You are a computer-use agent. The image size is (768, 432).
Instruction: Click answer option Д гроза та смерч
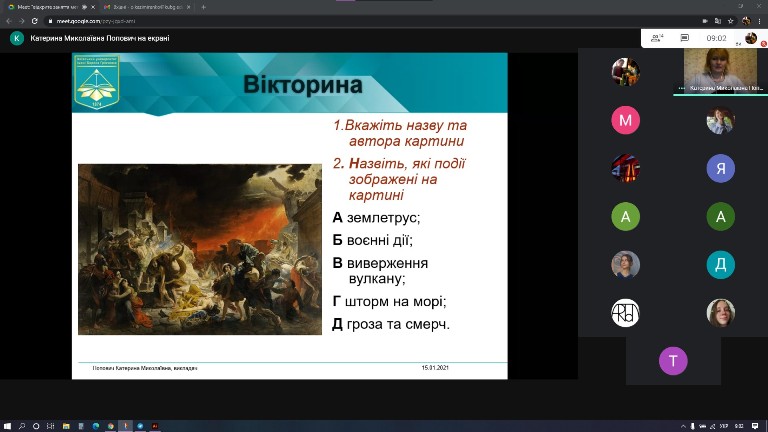tap(391, 324)
